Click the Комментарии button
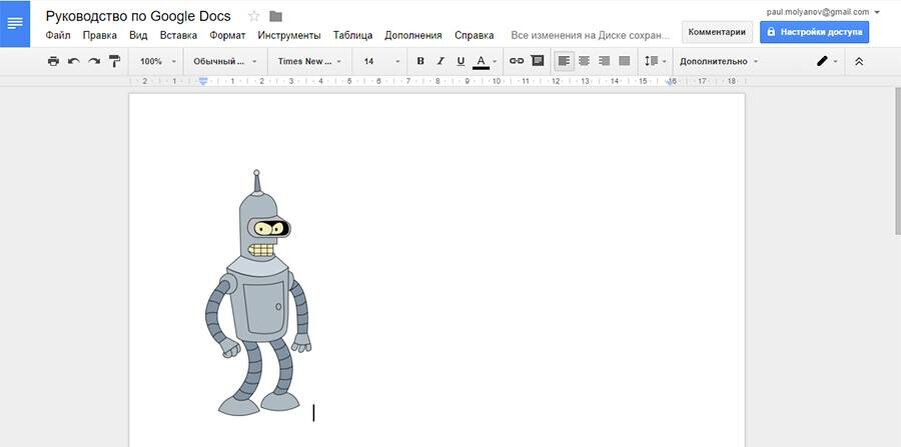This screenshot has height=447, width=901. coord(717,32)
